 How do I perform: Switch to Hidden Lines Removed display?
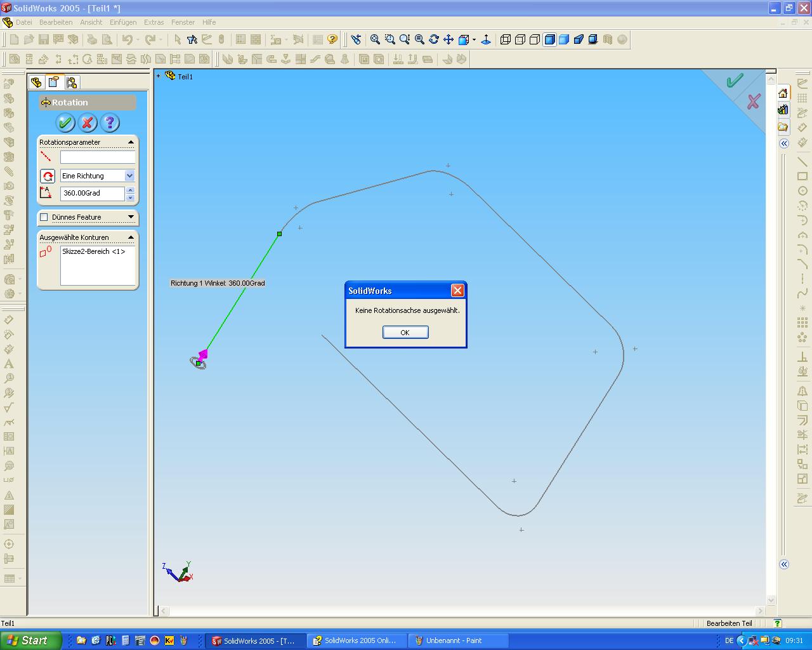534,39
